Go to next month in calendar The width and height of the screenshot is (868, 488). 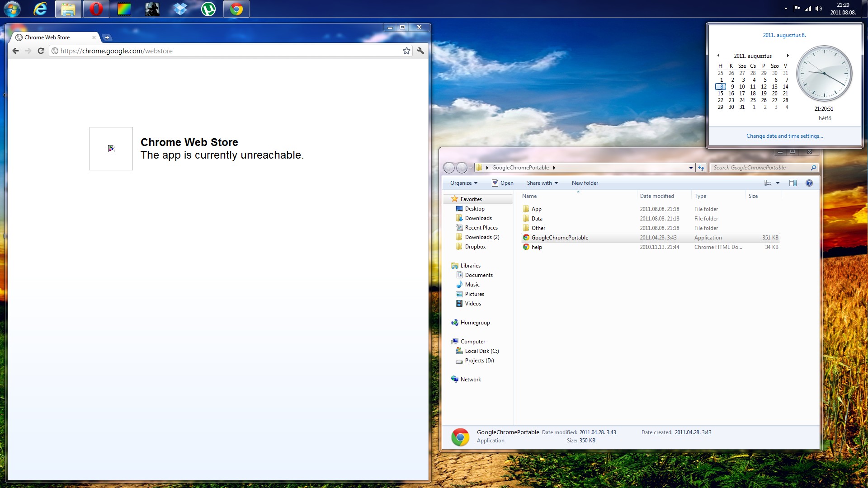(x=788, y=56)
